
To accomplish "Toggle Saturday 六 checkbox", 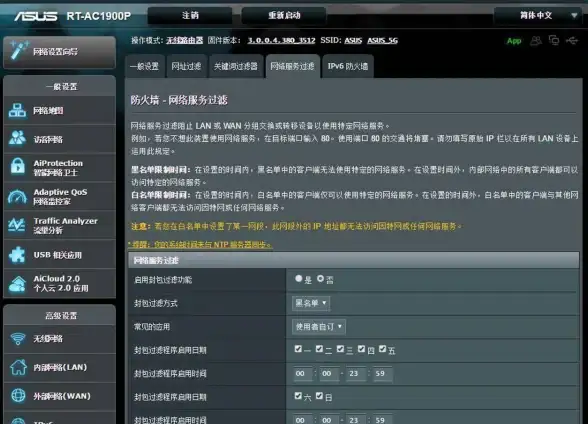I will pyautogui.click(x=298, y=396).
